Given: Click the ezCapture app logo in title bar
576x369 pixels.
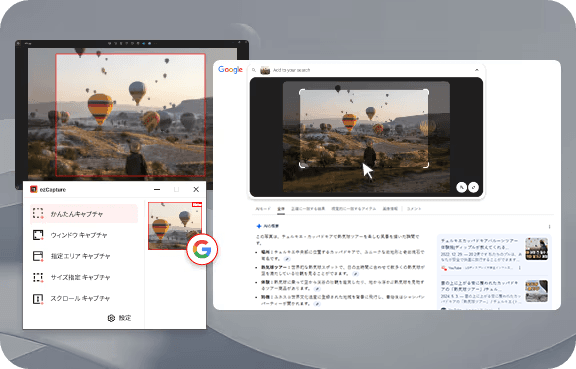Looking at the screenshot, I should coord(33,189).
